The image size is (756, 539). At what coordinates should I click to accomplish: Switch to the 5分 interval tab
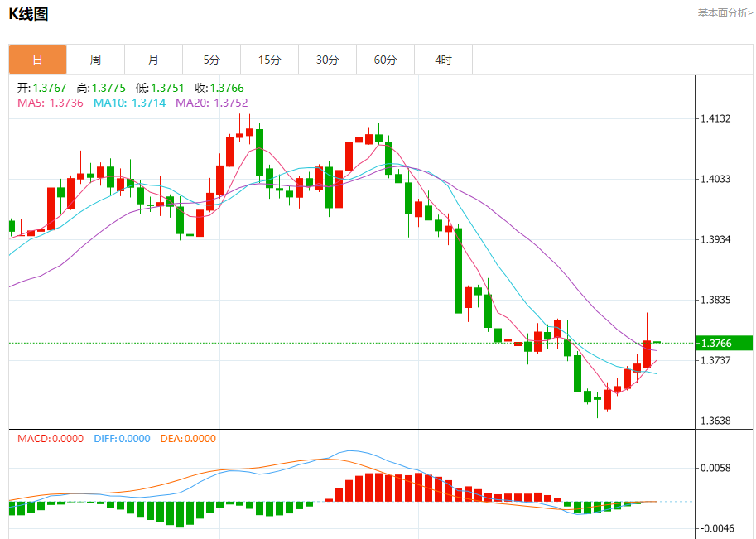211,60
